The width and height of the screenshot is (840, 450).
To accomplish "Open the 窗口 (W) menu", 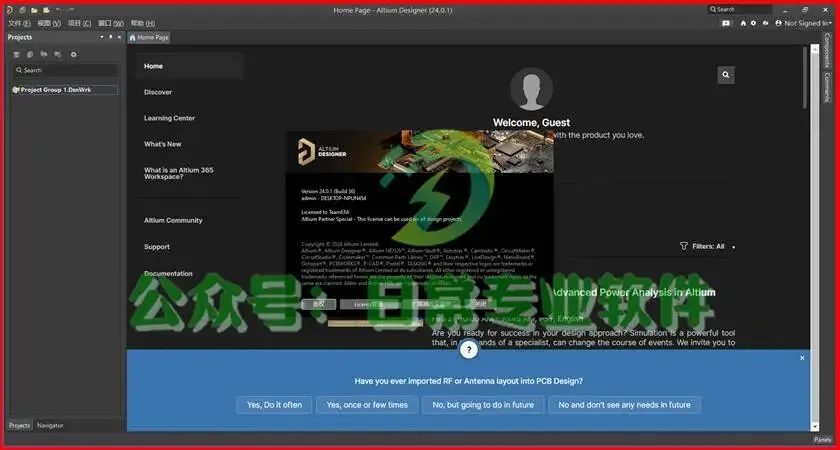I will click(111, 24).
